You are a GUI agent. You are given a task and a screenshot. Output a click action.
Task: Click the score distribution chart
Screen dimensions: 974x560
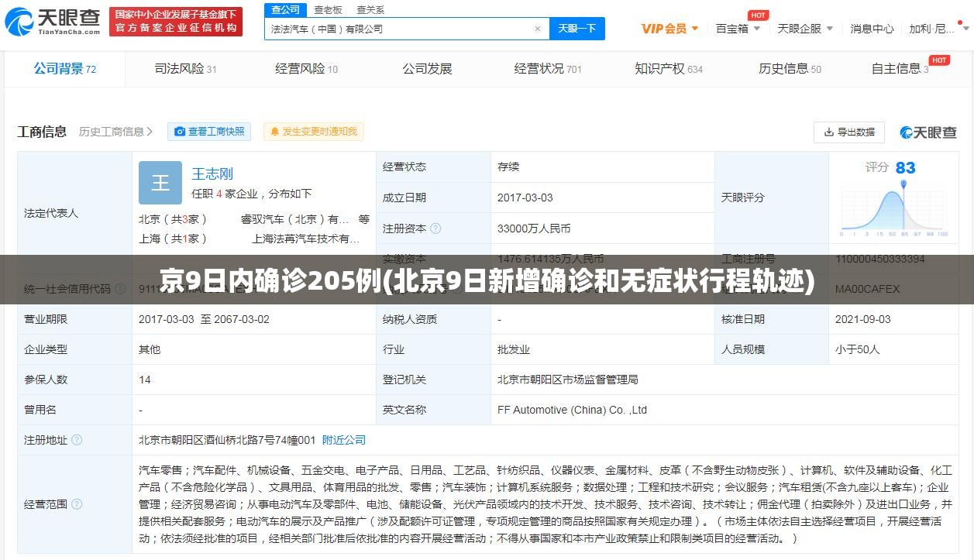(x=893, y=209)
